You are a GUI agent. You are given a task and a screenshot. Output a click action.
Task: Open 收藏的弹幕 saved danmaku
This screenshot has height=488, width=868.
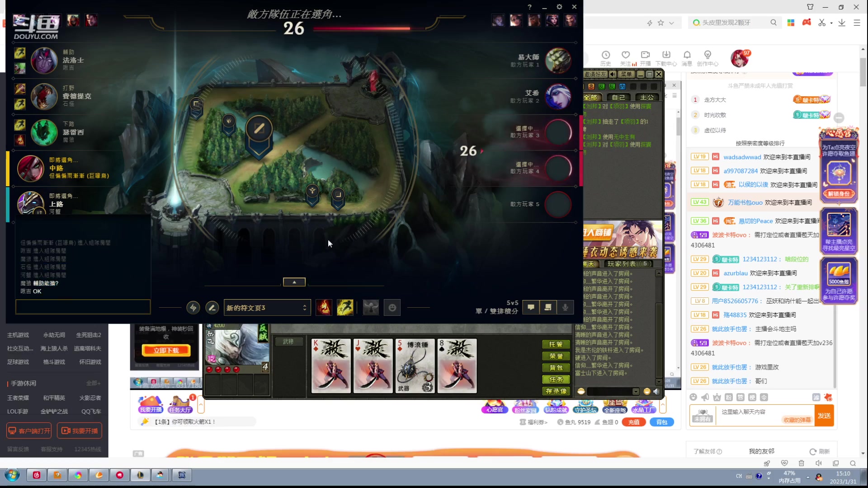pos(797,420)
